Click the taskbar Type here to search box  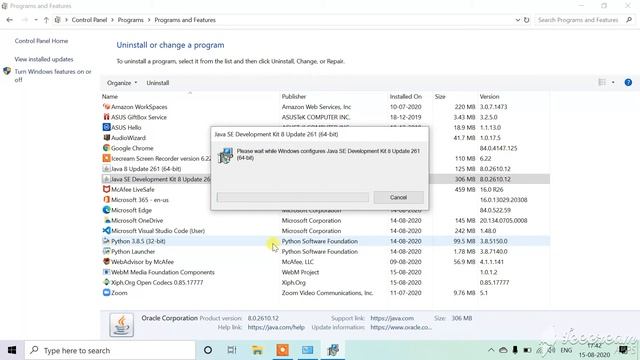[x=110, y=350]
